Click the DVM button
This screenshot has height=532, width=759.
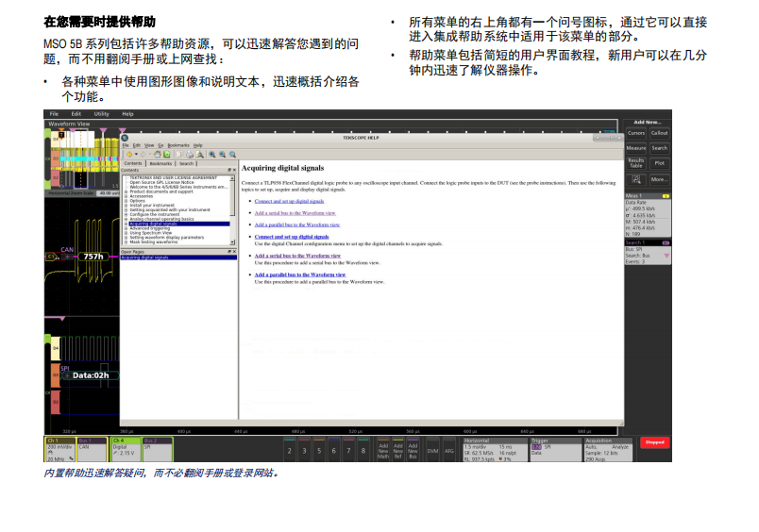coord(432,450)
